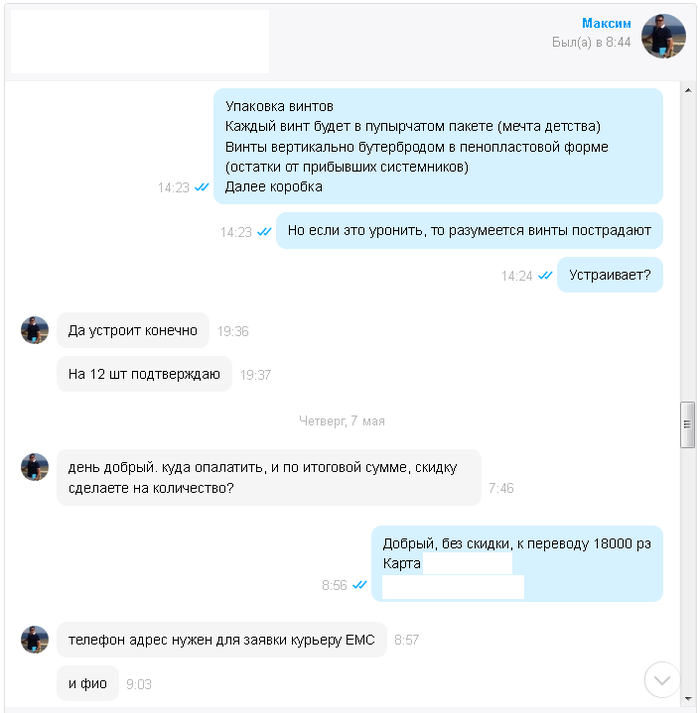Click the 'Но если это уронить' message
The width and height of the screenshot is (700, 713).
469,231
